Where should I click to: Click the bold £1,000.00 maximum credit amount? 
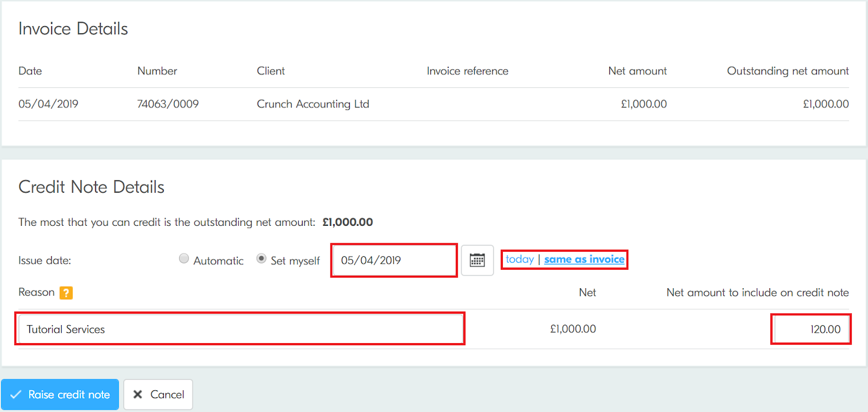[x=348, y=222]
